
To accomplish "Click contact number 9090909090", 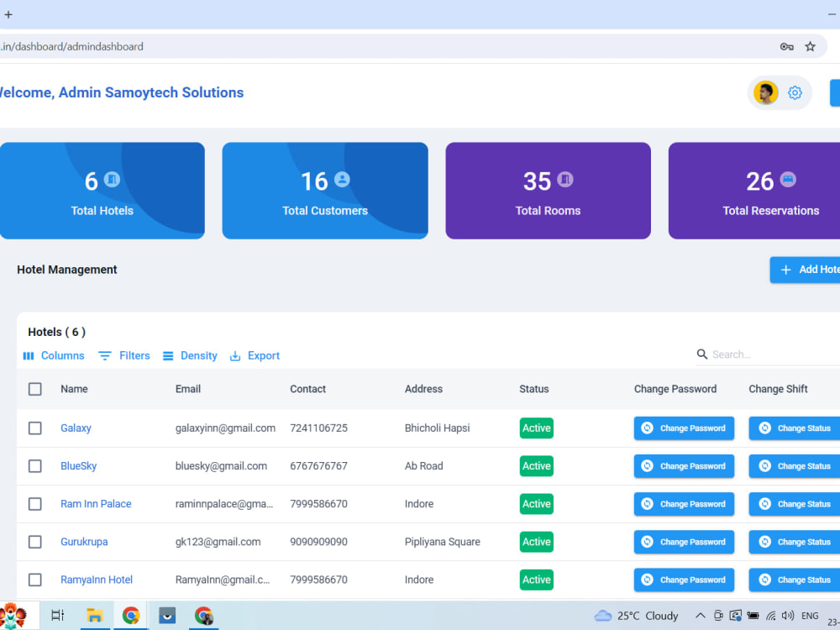I will pyautogui.click(x=318, y=542).
